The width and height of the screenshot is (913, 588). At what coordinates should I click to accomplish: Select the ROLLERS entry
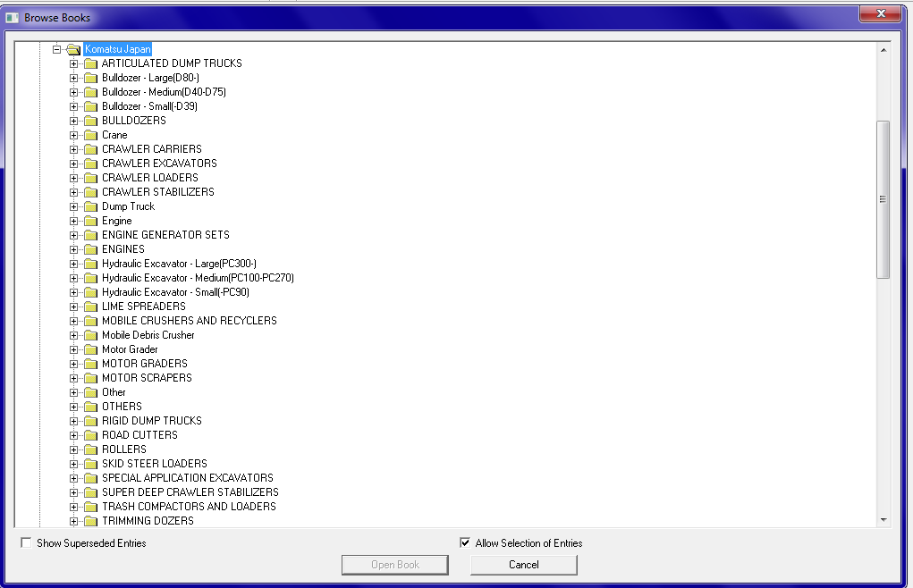click(124, 449)
